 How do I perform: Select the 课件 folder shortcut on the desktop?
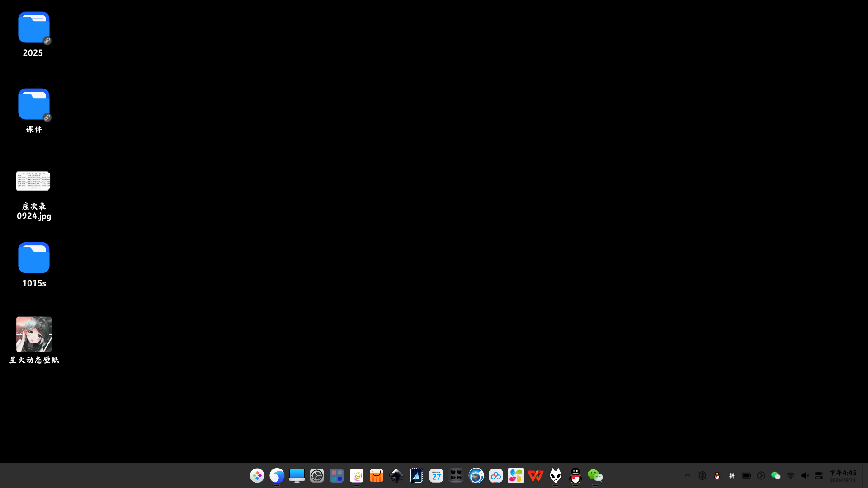tap(34, 111)
